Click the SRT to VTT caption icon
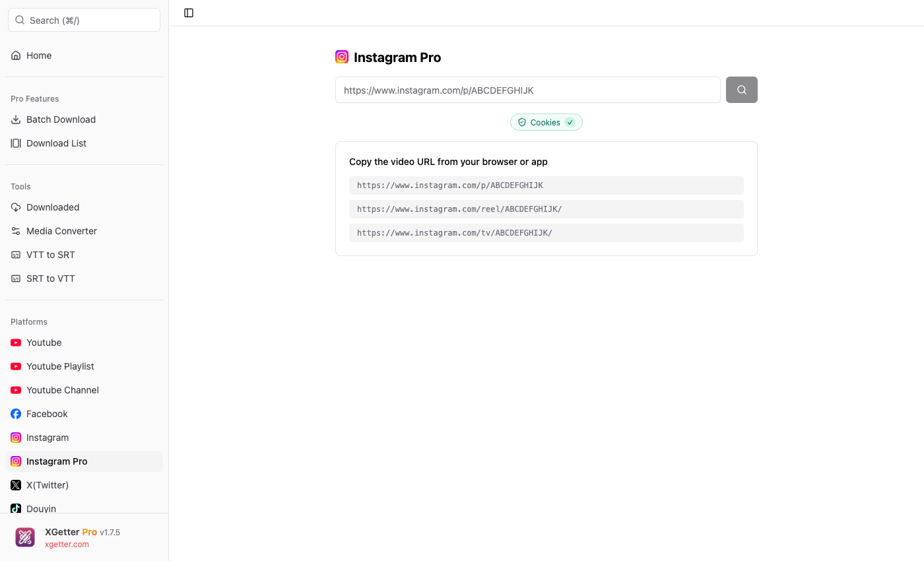924x561 pixels. [x=16, y=279]
